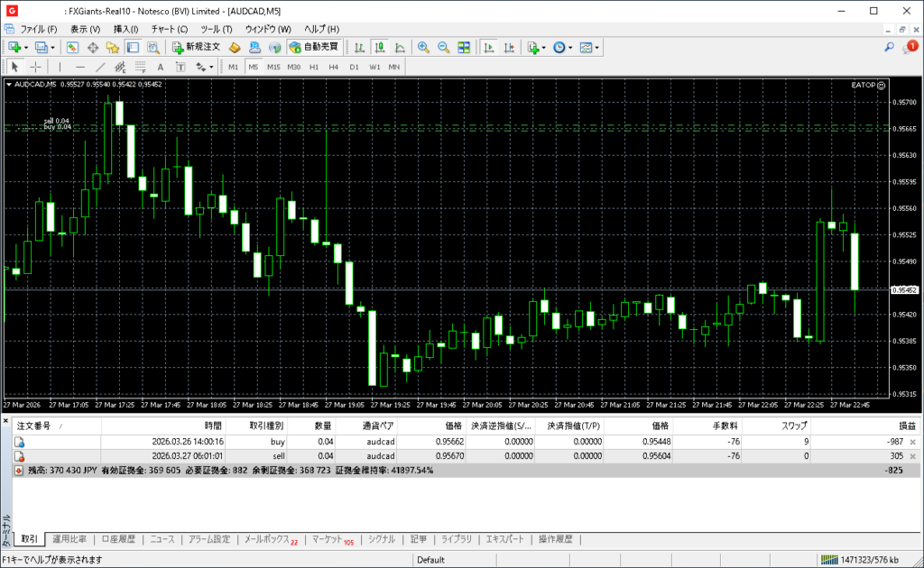The image size is (924, 568).
Task: Open the チャート (Chart) menu
Action: tap(169, 29)
